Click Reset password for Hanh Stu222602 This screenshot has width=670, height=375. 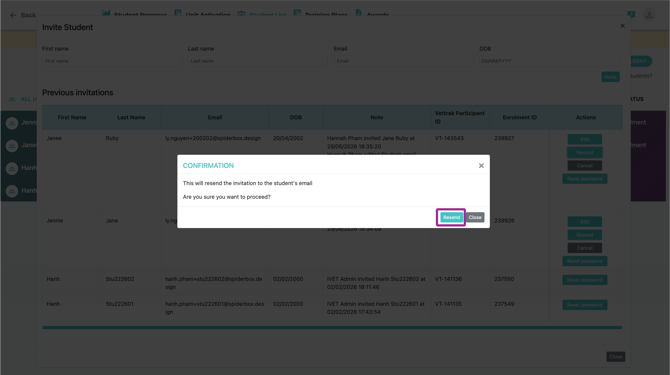pos(585,280)
